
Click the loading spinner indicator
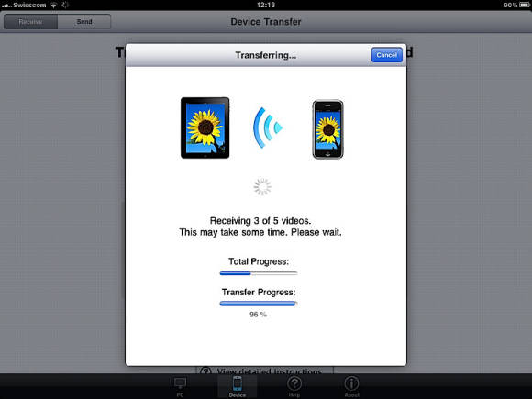(x=262, y=187)
